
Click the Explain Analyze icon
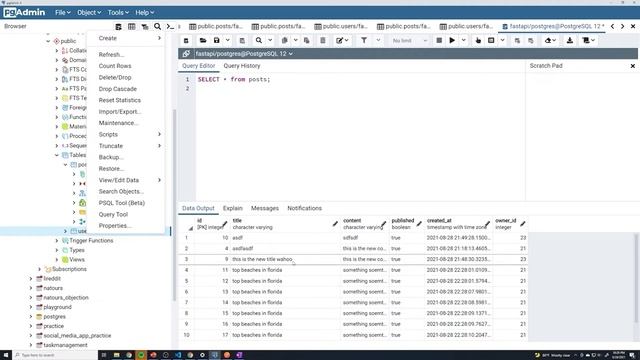(491, 40)
